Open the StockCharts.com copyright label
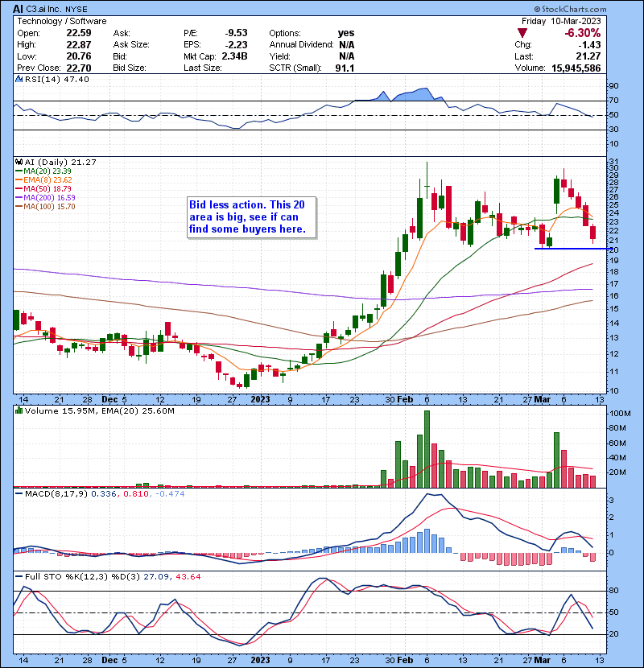 pyautogui.click(x=570, y=9)
